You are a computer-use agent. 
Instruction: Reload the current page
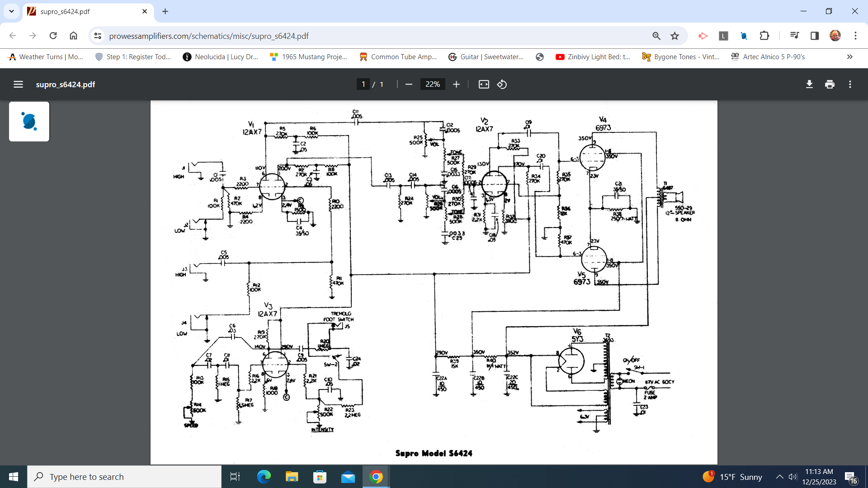click(x=53, y=36)
